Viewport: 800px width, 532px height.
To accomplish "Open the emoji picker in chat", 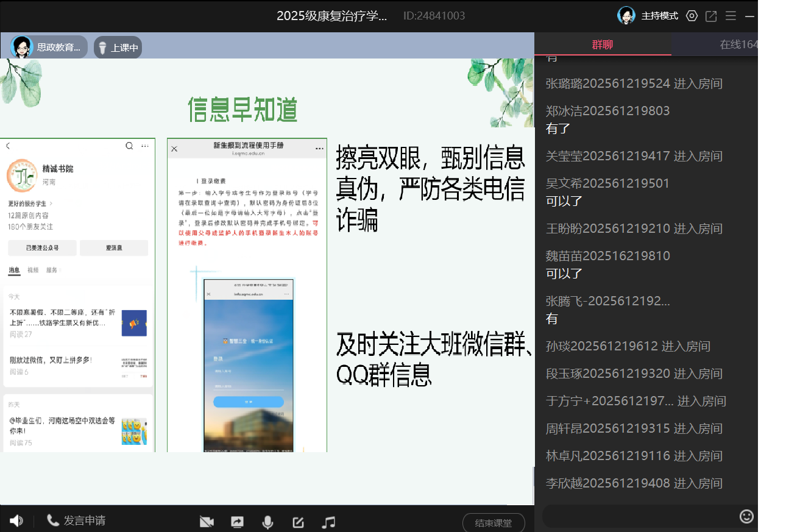I will (746, 517).
